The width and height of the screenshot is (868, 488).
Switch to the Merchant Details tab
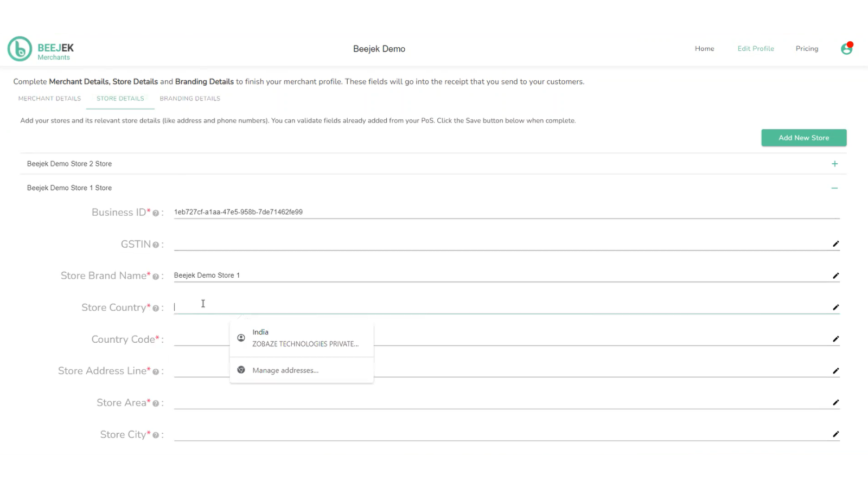(x=49, y=98)
